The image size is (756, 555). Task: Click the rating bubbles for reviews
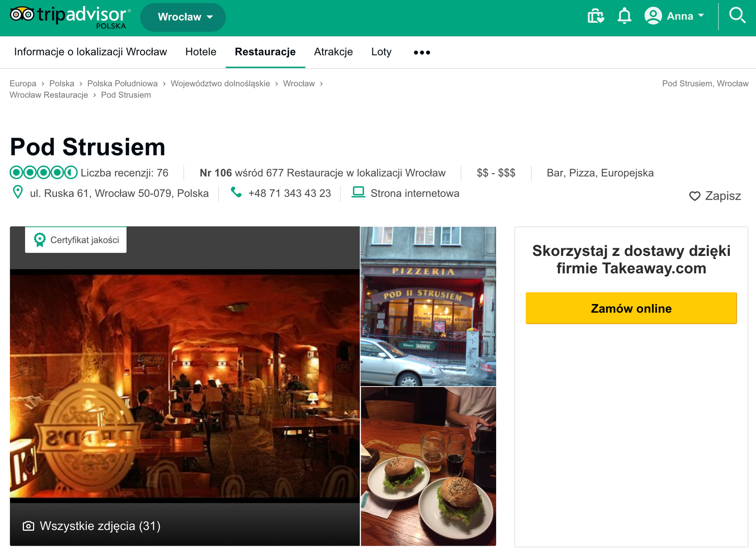[x=44, y=173]
